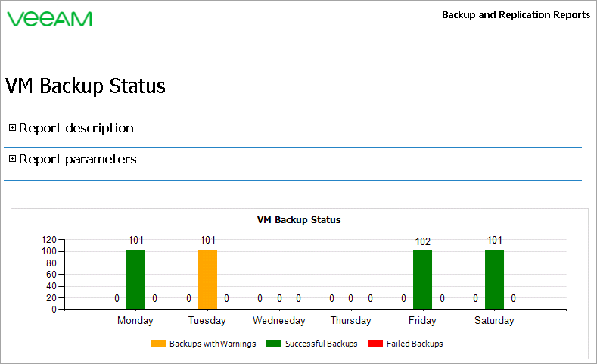597x364 pixels.
Task: Click the Friday axis label
Action: (x=422, y=321)
